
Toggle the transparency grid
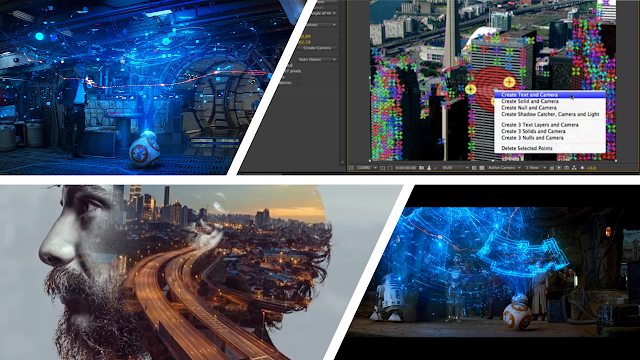[x=482, y=168]
